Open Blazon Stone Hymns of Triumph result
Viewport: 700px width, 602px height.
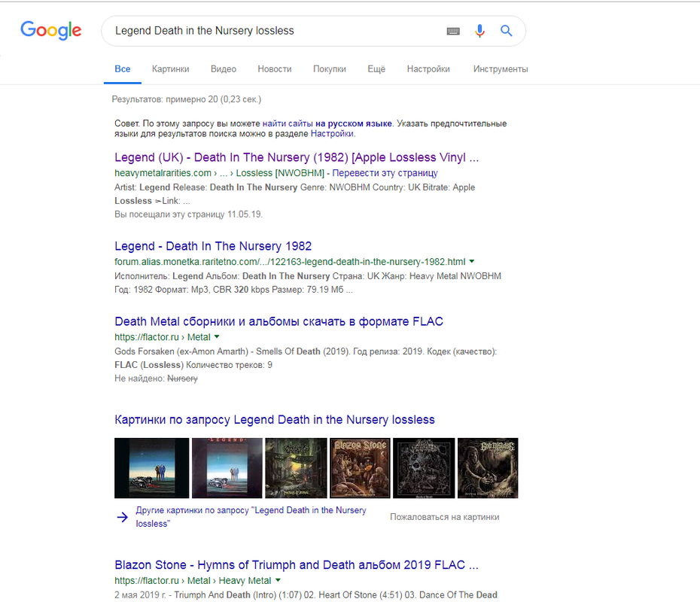[297, 565]
